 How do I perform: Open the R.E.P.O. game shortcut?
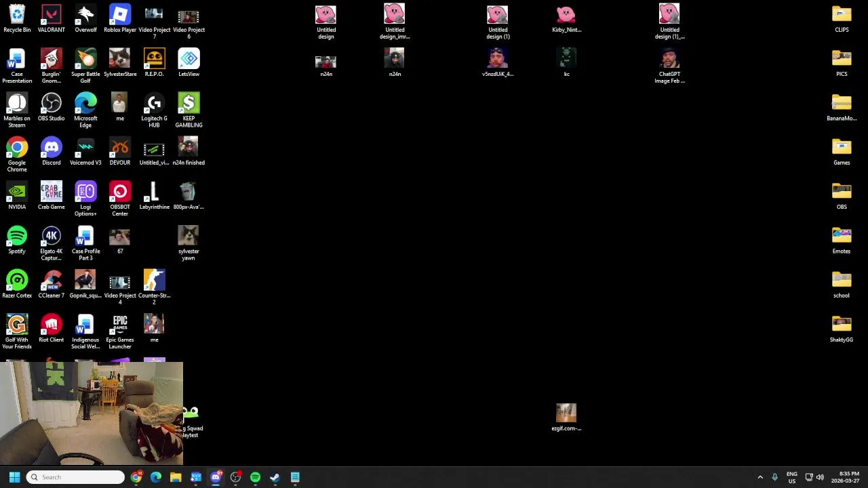click(x=154, y=63)
